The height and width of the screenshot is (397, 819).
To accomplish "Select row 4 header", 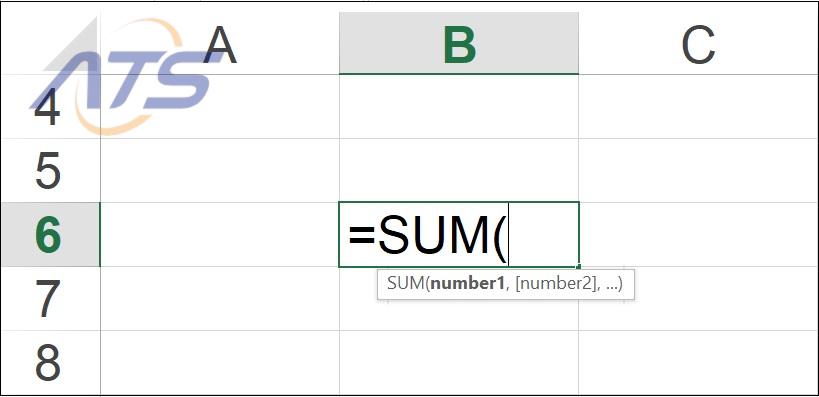I will click(x=50, y=107).
